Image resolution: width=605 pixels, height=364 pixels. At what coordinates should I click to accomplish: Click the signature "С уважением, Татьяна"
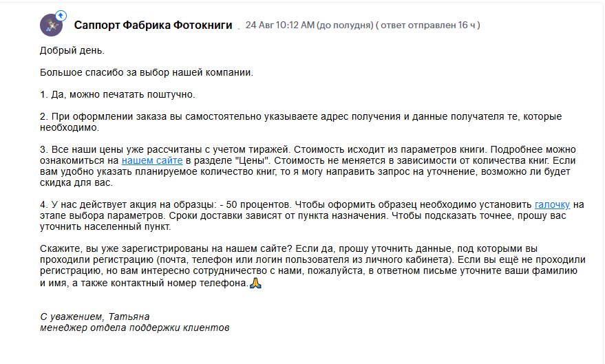coord(94,317)
